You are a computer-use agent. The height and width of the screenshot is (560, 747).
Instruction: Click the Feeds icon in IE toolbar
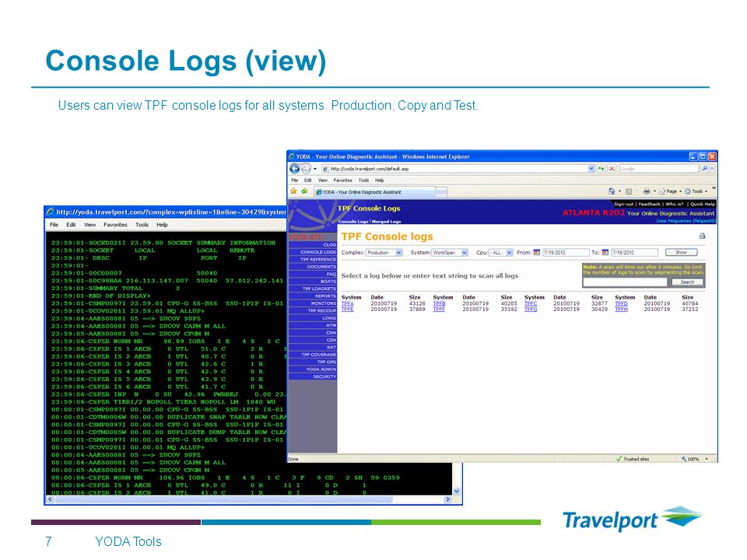pos(629,191)
